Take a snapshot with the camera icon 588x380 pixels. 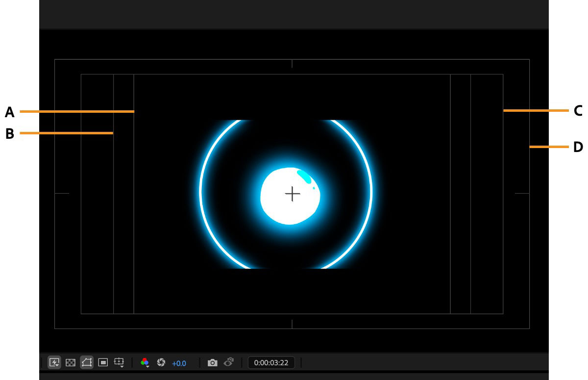pyautogui.click(x=214, y=362)
